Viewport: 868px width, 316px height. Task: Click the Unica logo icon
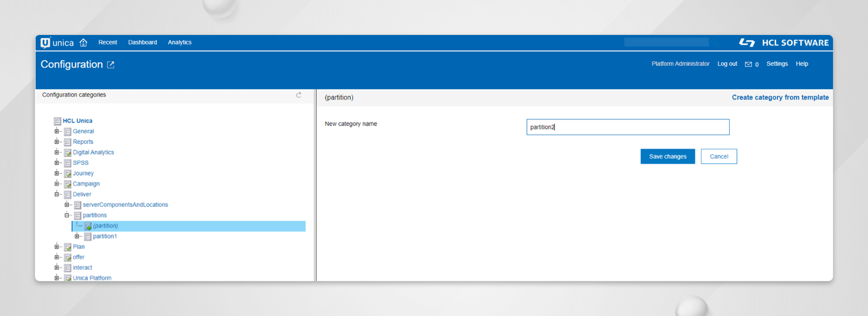click(x=45, y=43)
